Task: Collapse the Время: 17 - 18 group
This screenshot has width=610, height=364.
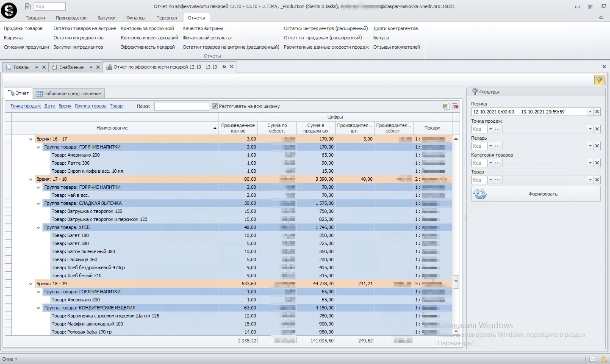Action: click(30, 179)
